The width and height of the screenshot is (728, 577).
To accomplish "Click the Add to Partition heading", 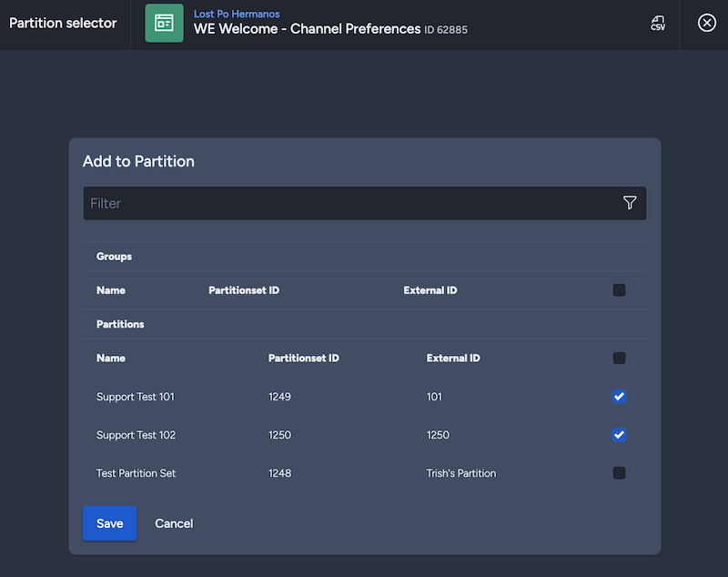I will click(x=139, y=161).
